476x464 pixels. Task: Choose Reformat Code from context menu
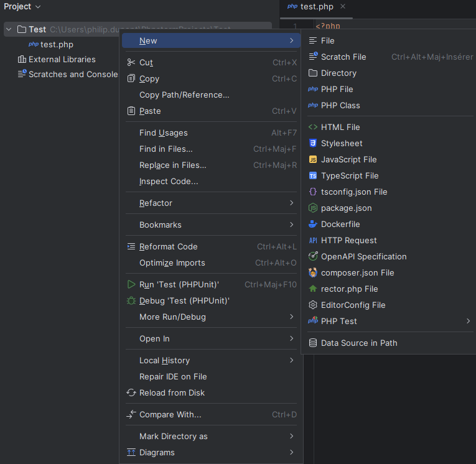tap(168, 246)
